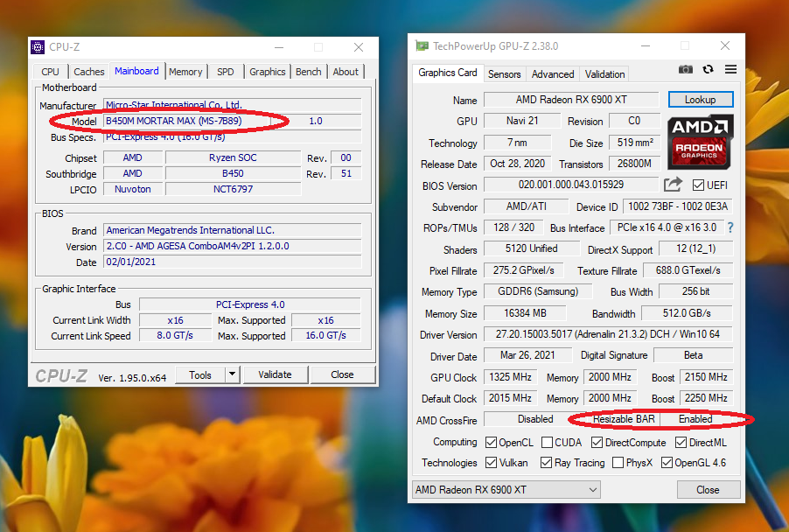Viewport: 789px width, 532px height.
Task: Click the 7 nm technology value
Action: (x=517, y=143)
